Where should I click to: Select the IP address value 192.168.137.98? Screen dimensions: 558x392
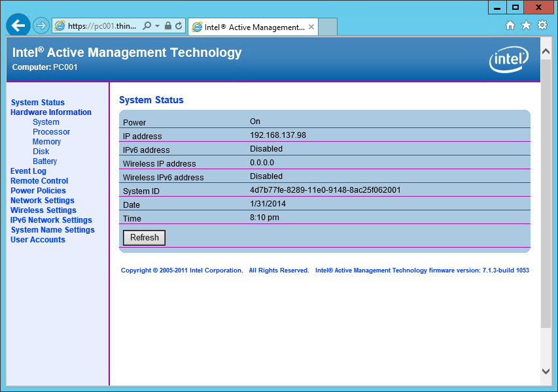pyautogui.click(x=278, y=135)
